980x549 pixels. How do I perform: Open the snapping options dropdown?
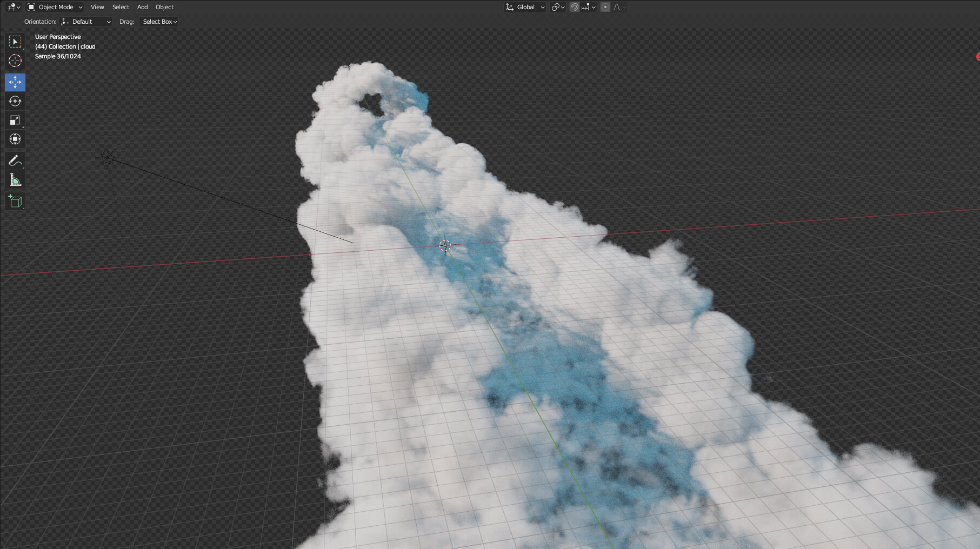coord(589,7)
